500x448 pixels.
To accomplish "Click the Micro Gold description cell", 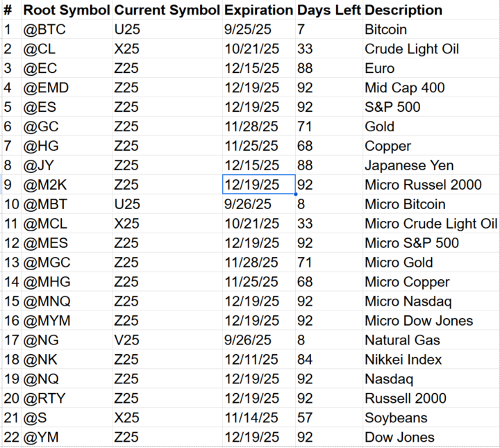I will (431, 263).
